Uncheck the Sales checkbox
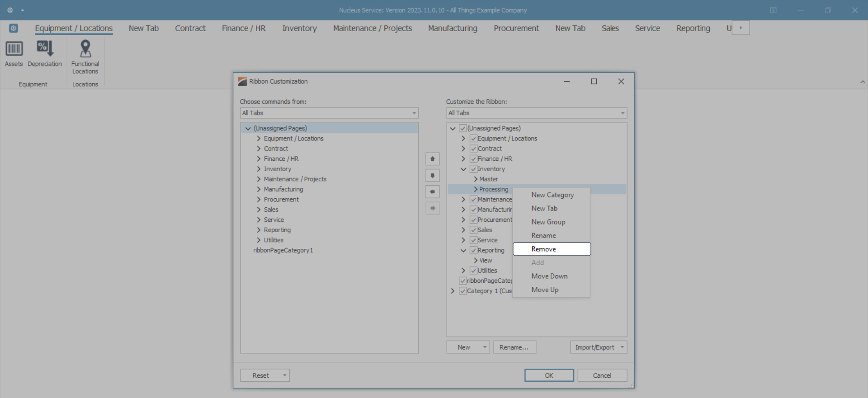 click(473, 230)
